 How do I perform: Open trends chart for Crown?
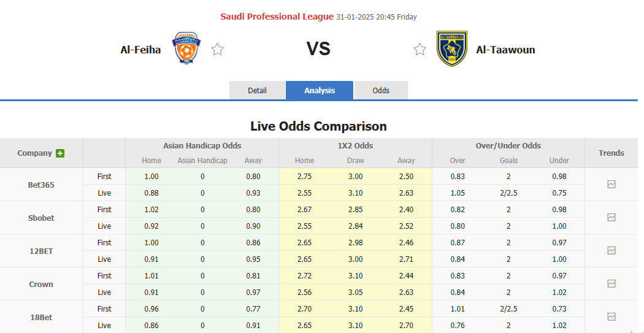611,283
